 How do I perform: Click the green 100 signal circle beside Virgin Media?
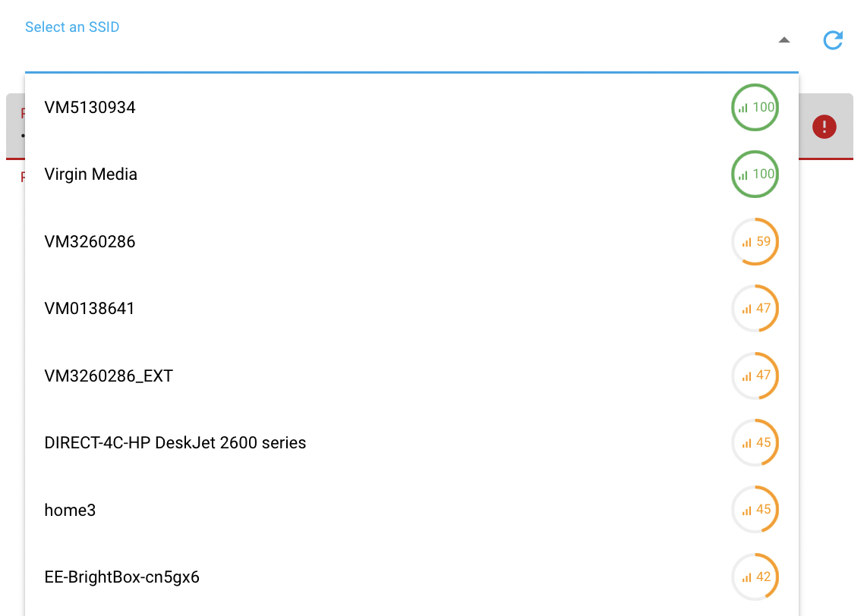755,174
